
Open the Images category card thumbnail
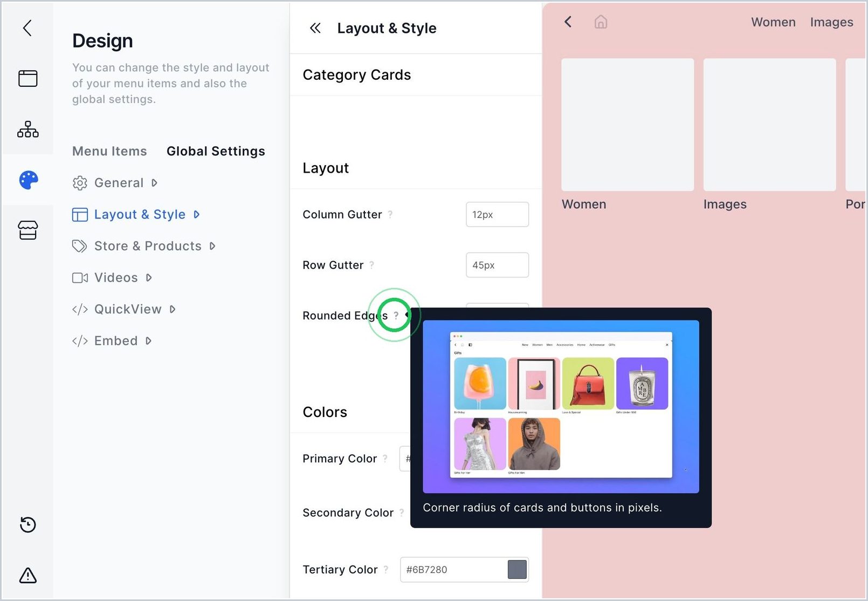(x=769, y=125)
